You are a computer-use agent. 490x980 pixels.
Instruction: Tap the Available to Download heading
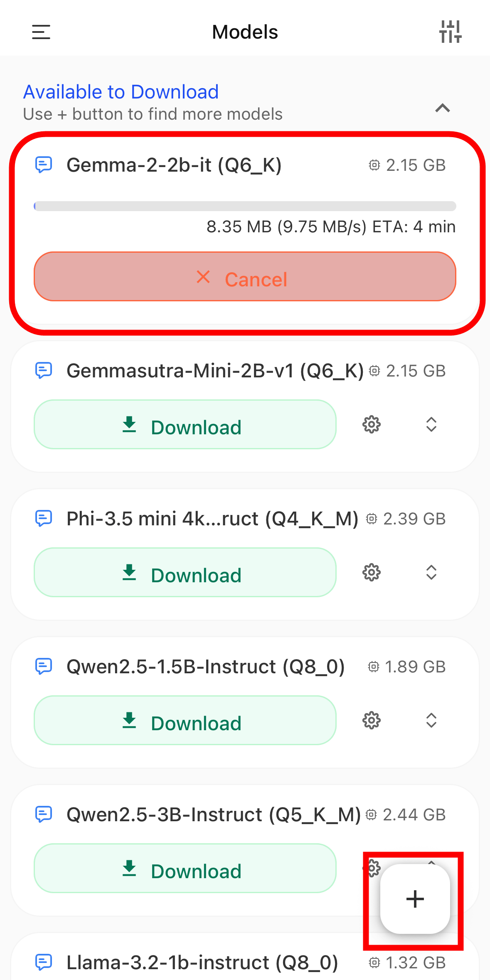coord(121,92)
